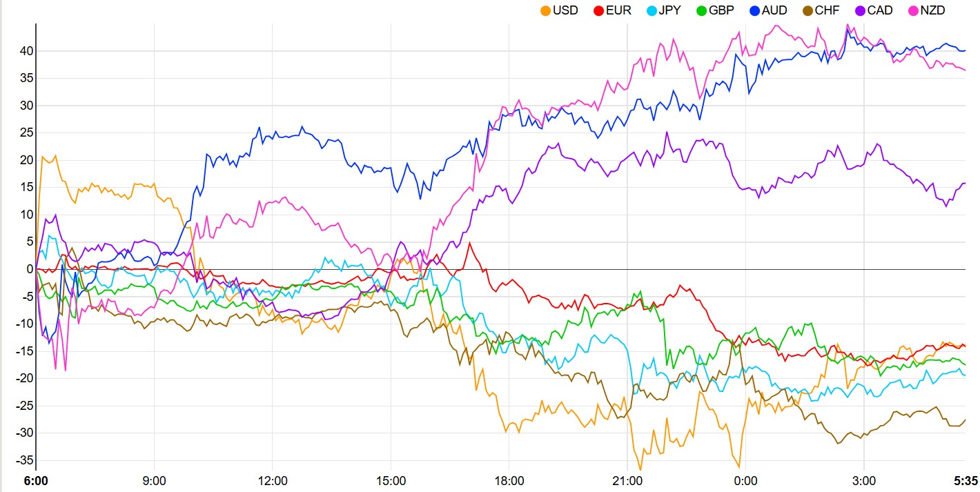Click the 9:00 time axis label
This screenshot has width=980, height=492.
point(154,481)
